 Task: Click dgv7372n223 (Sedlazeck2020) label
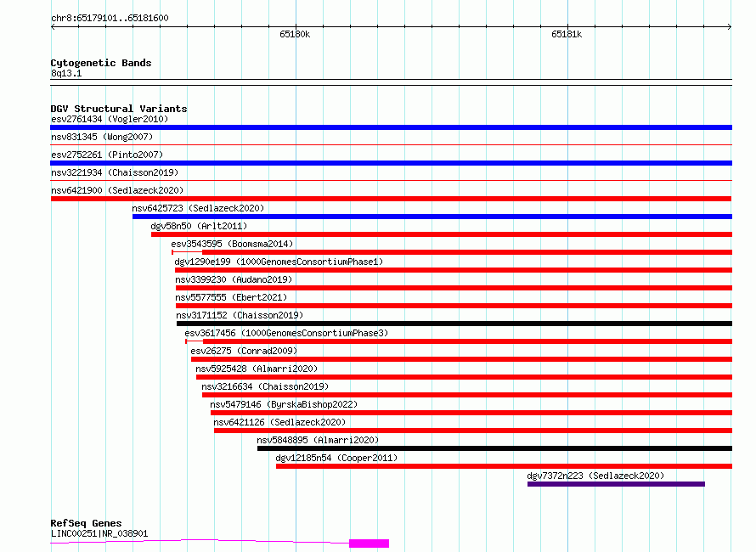tap(595, 476)
